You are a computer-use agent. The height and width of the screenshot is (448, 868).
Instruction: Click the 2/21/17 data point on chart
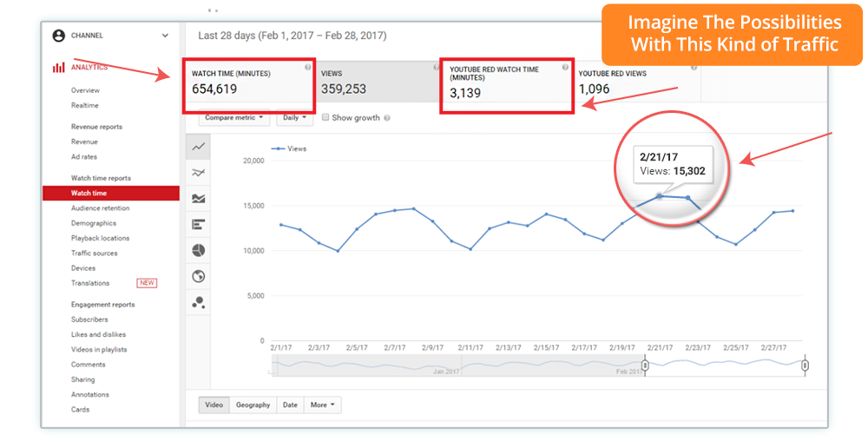click(x=660, y=196)
